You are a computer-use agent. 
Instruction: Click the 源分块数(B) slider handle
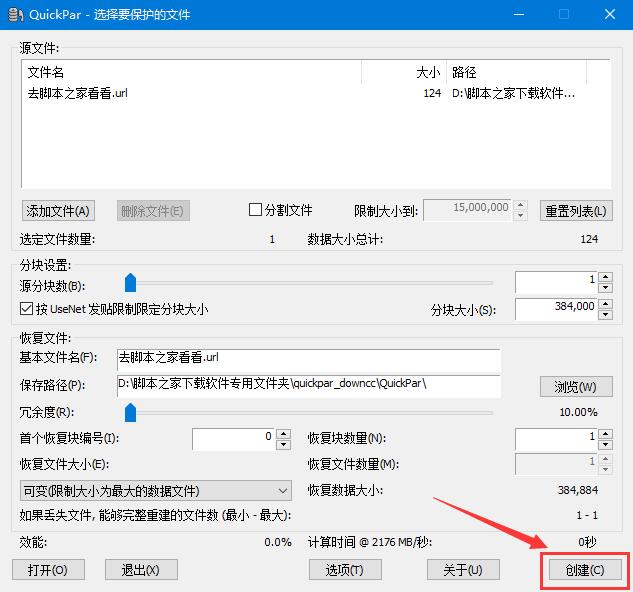130,282
